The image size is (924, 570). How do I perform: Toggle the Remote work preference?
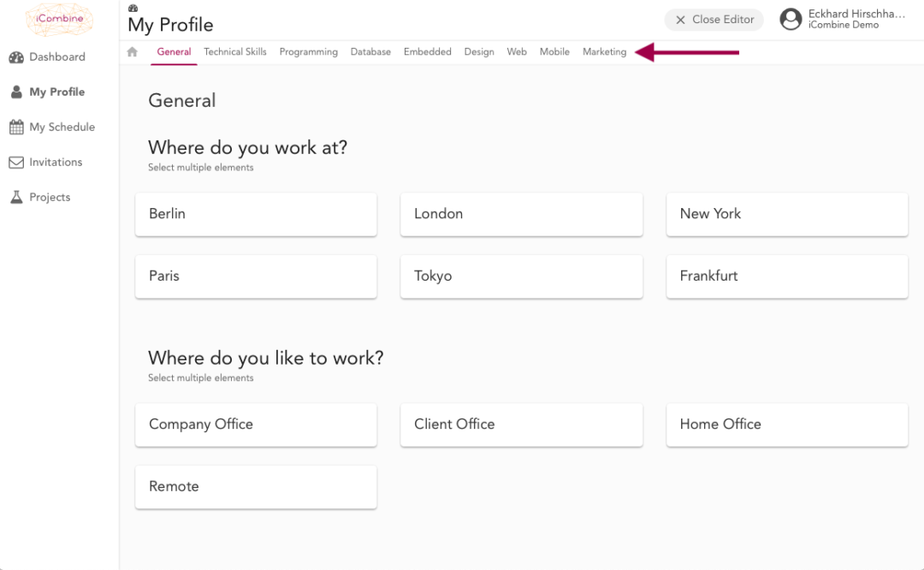tap(255, 487)
